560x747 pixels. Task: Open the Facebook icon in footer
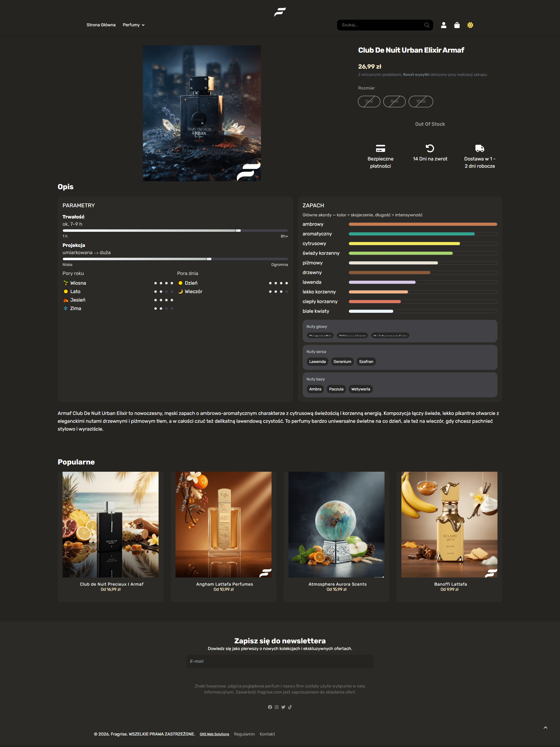coord(270,707)
